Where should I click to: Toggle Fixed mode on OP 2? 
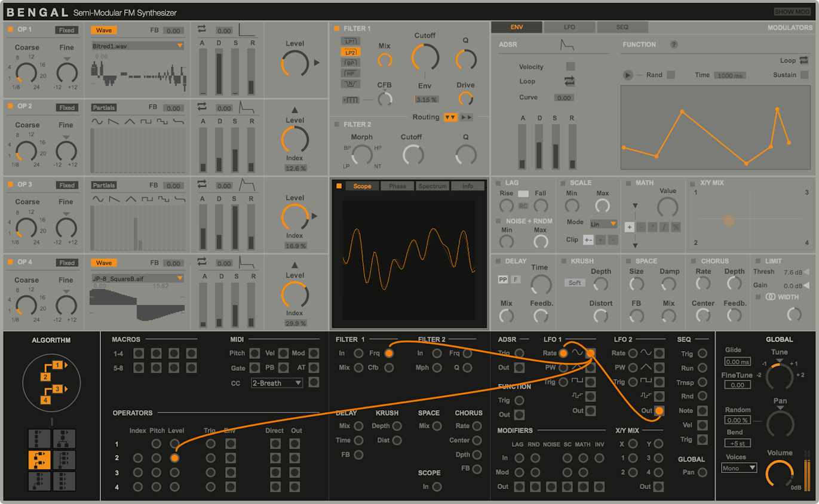tap(66, 107)
